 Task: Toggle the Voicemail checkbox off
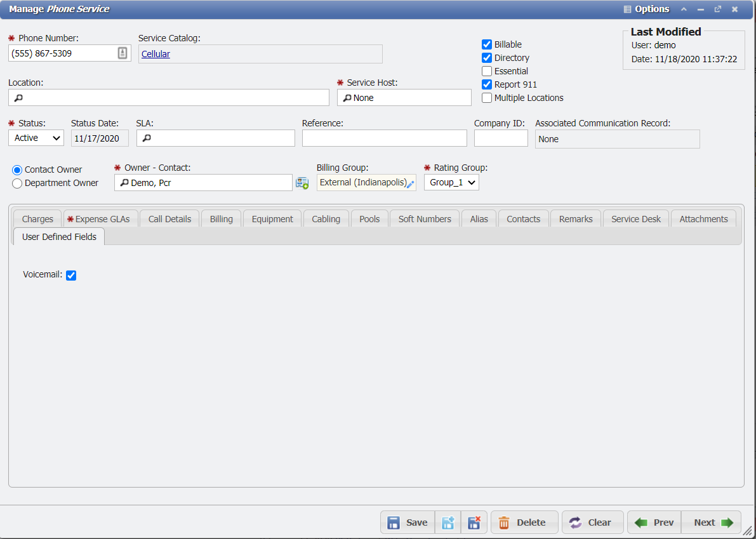[x=70, y=275]
